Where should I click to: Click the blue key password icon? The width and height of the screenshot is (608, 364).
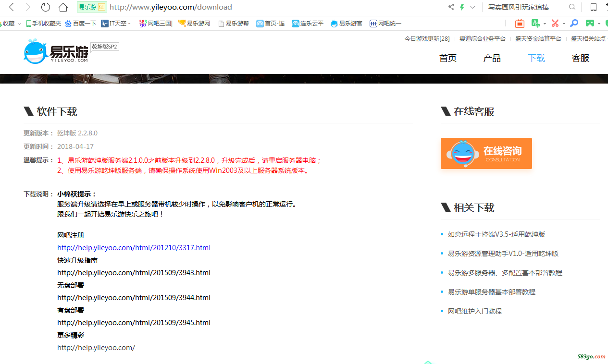(x=574, y=23)
